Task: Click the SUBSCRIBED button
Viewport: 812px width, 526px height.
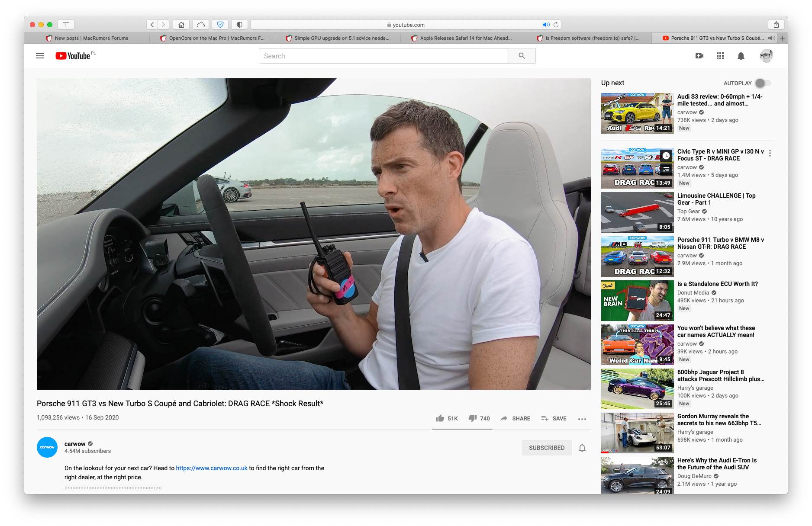Action: coord(547,448)
